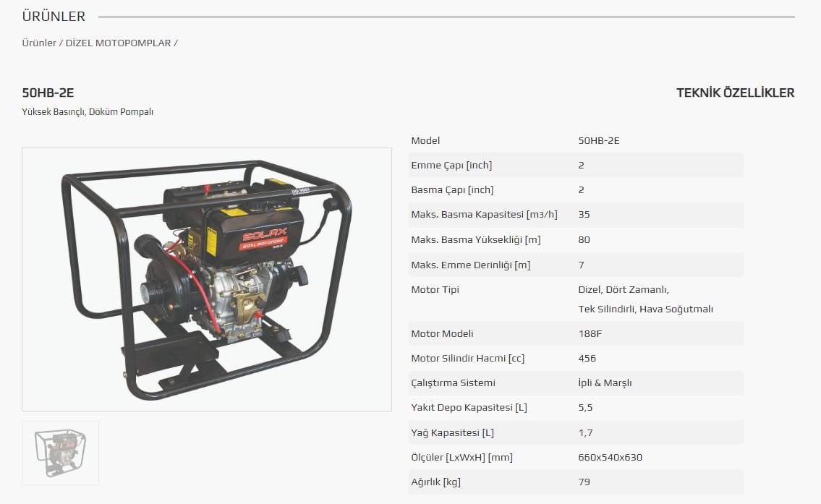
Task: Click the ÜRÜNLER page heading
Action: click(54, 16)
